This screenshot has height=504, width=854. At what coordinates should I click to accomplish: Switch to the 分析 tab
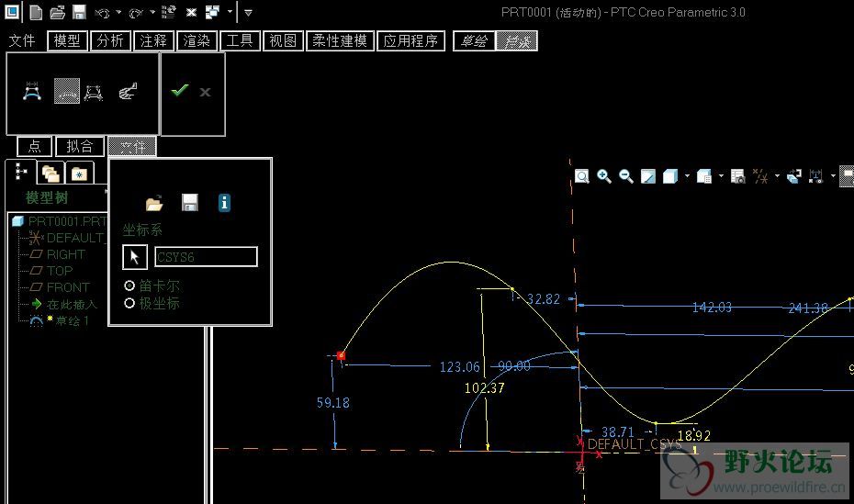click(x=110, y=40)
